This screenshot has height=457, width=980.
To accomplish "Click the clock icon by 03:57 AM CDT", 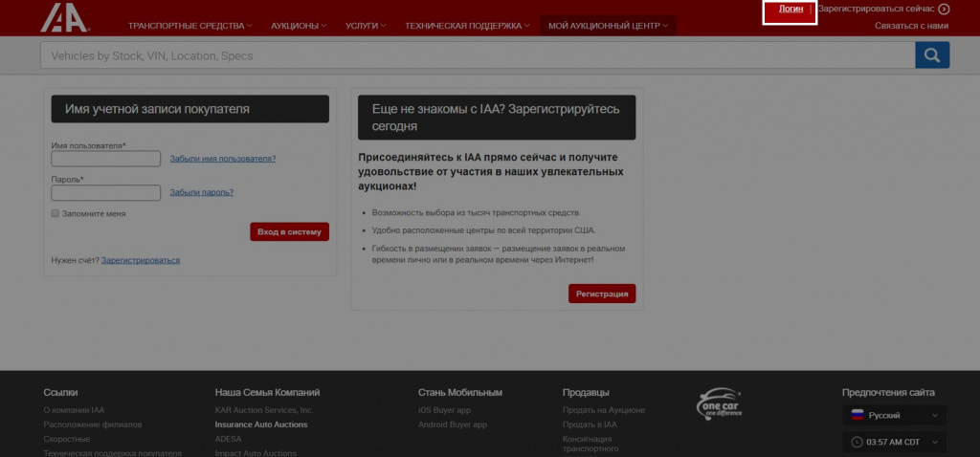I will click(x=857, y=442).
